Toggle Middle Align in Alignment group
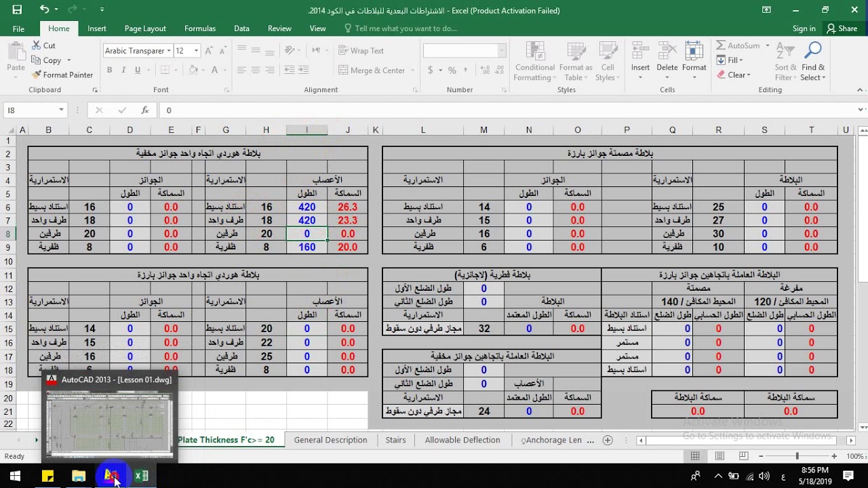The height and width of the screenshot is (488, 868). 256,51
